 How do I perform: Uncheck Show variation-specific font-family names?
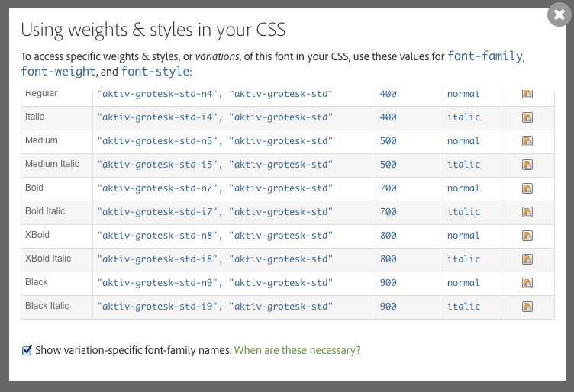click(x=27, y=350)
